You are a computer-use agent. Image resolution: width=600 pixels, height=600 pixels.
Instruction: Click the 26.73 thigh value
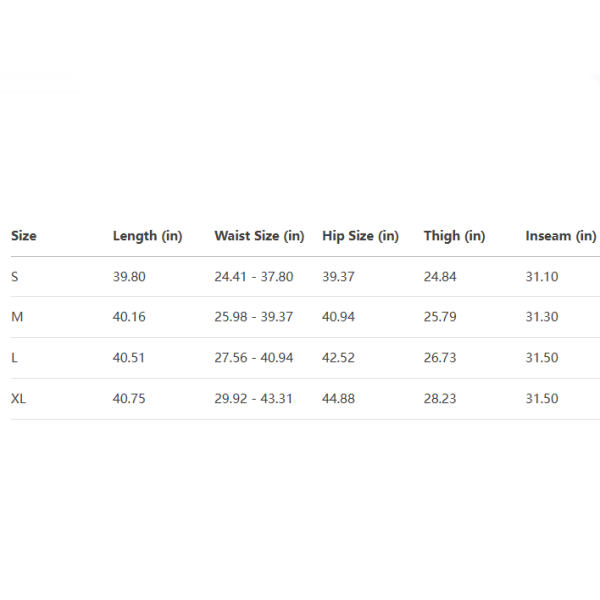[440, 358]
